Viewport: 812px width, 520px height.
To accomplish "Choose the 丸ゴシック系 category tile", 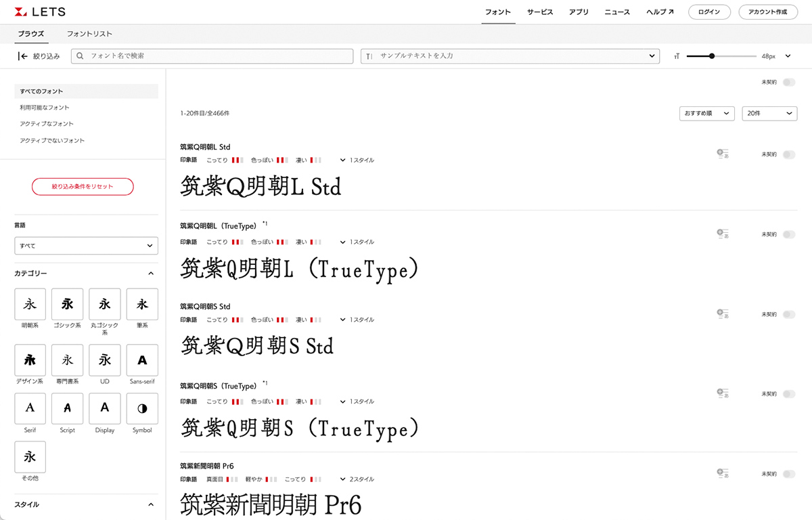I will pos(105,304).
